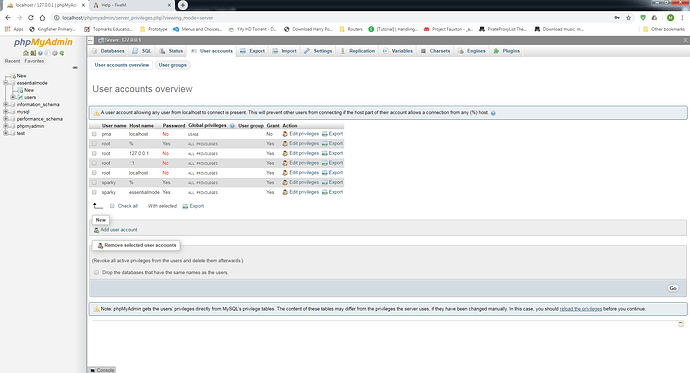Expand phpmyadmin database node

pos(6,126)
